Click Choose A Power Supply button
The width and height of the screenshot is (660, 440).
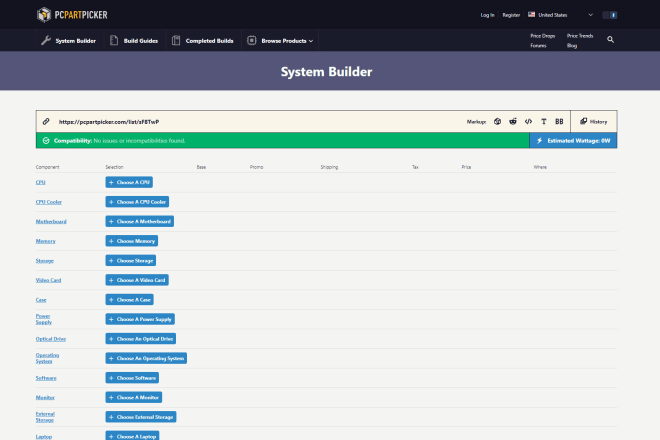coord(140,319)
